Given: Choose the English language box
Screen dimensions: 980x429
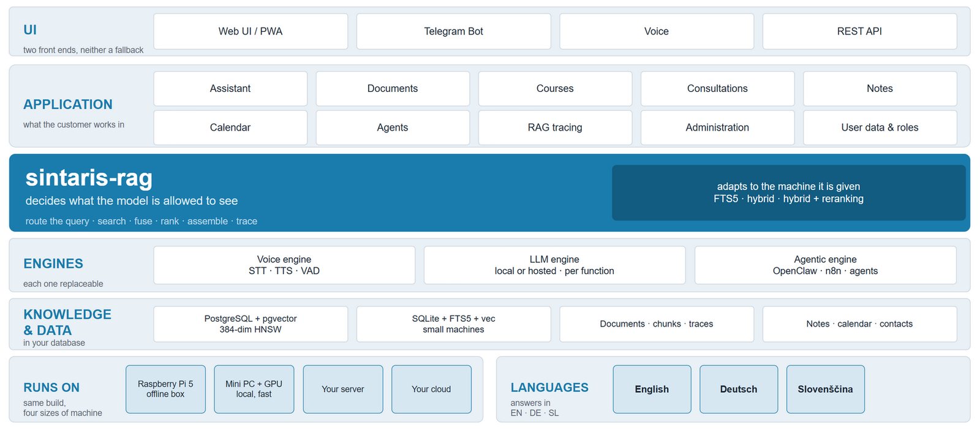Looking at the screenshot, I should point(652,389).
